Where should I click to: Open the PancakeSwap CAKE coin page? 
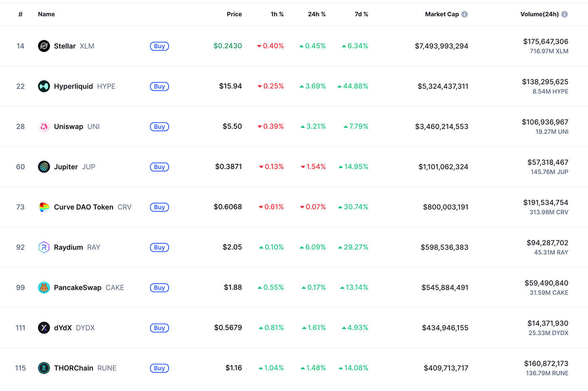[78, 288]
